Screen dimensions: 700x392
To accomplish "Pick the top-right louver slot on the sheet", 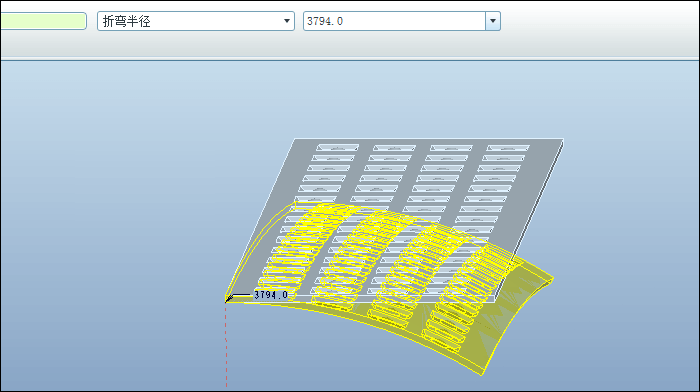I will coord(508,147).
